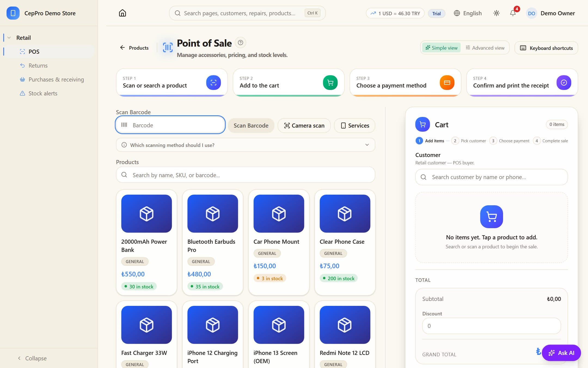Click the Step 1 scan icon
This screenshot has height=368, width=588.
[213, 83]
